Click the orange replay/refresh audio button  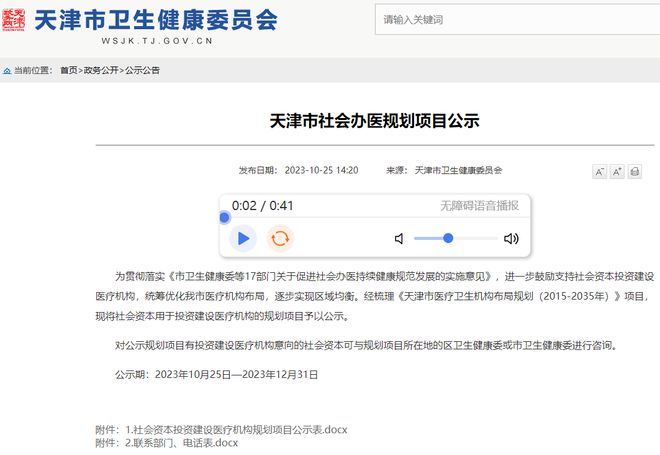(x=280, y=238)
